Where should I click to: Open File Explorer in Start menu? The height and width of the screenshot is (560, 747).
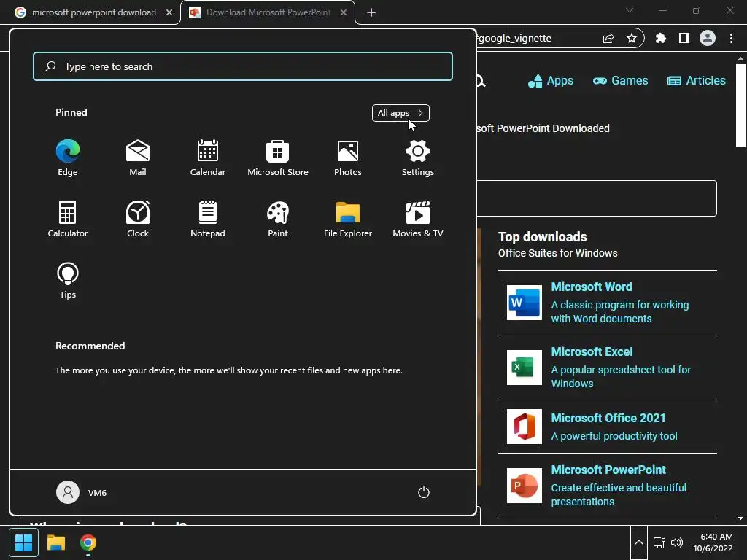pos(348,219)
